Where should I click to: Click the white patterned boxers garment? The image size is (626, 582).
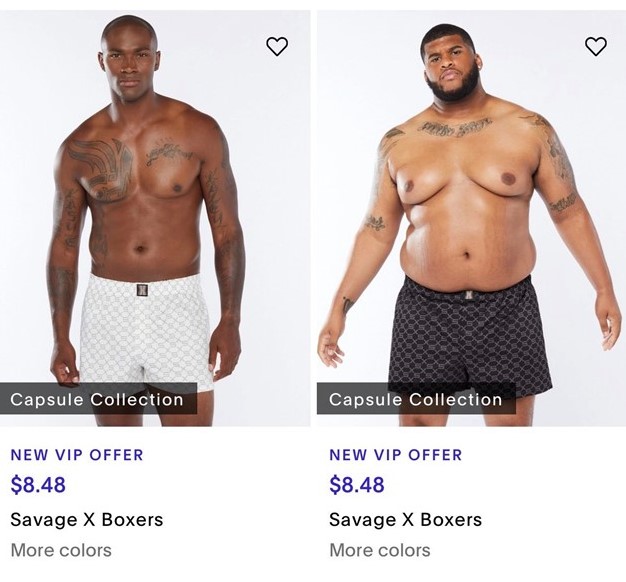(x=146, y=332)
